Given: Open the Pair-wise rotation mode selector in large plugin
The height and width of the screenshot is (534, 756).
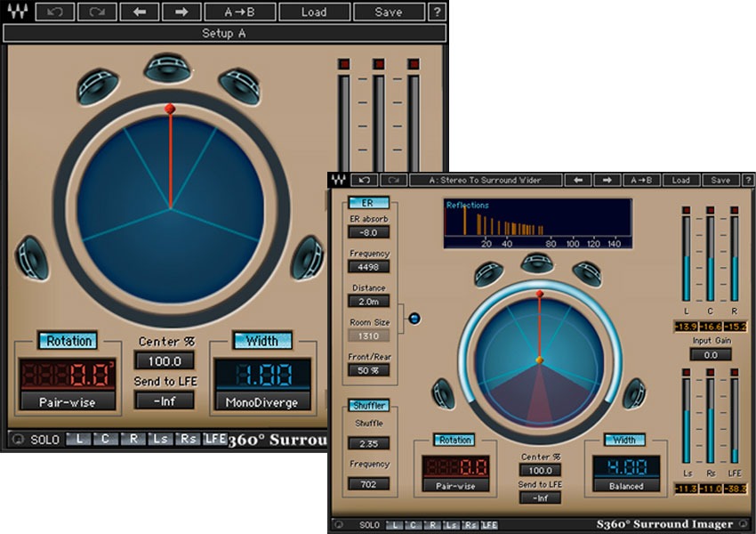Looking at the screenshot, I should pos(68,401).
